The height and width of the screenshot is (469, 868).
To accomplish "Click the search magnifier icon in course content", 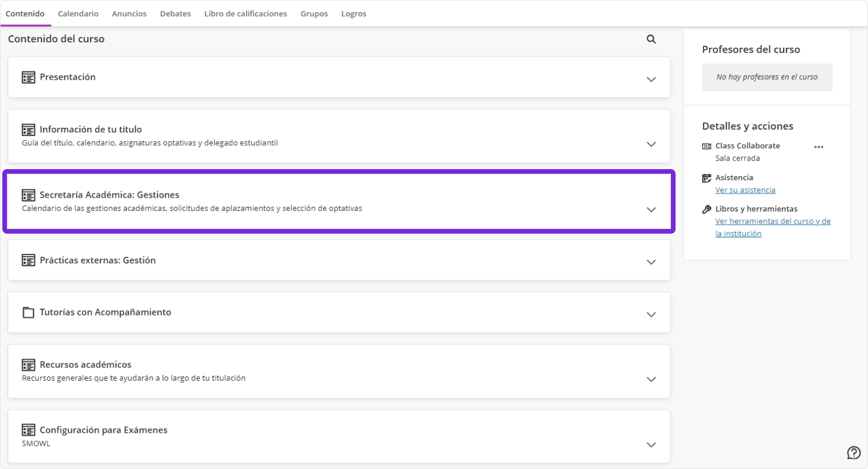I will (x=651, y=40).
